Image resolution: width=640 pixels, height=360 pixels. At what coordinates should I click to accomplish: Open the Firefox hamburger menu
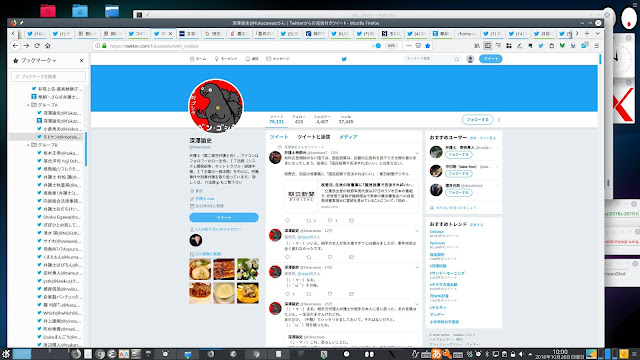pos(596,46)
